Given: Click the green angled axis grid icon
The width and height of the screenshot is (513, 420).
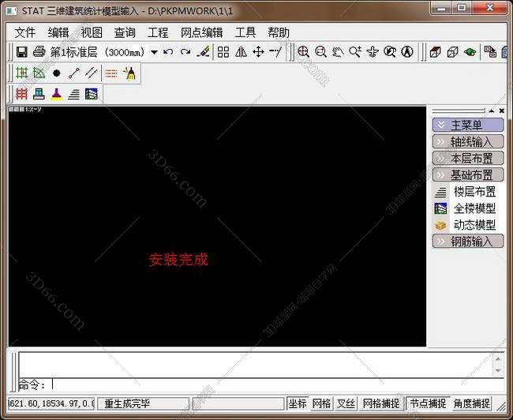Looking at the screenshot, I should coord(39,73).
